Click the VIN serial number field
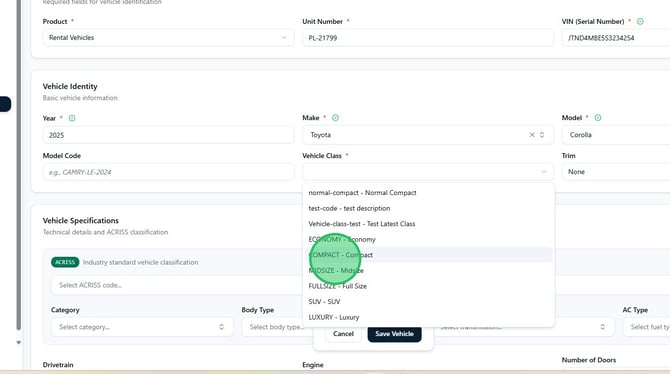Screen dimensions: 670x374 tap(616, 38)
